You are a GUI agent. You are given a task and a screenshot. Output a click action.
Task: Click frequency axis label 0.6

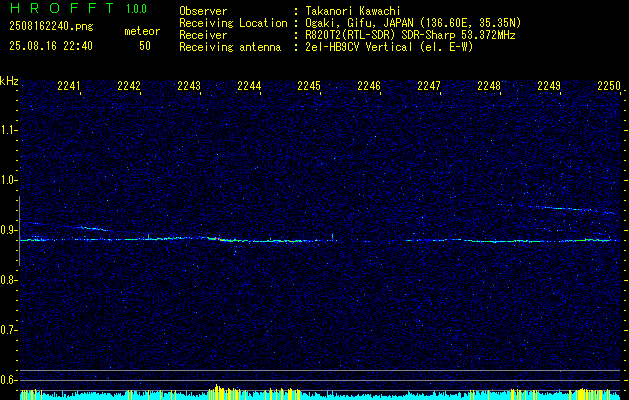tap(9, 380)
